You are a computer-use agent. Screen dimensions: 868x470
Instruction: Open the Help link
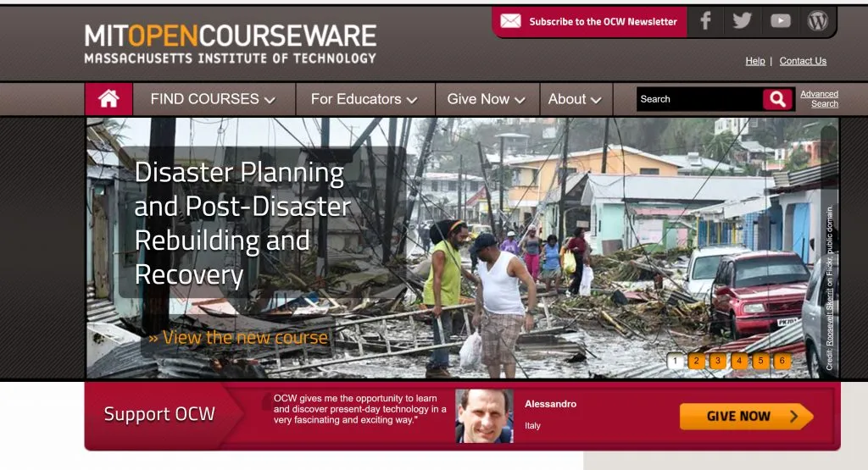[x=755, y=61]
